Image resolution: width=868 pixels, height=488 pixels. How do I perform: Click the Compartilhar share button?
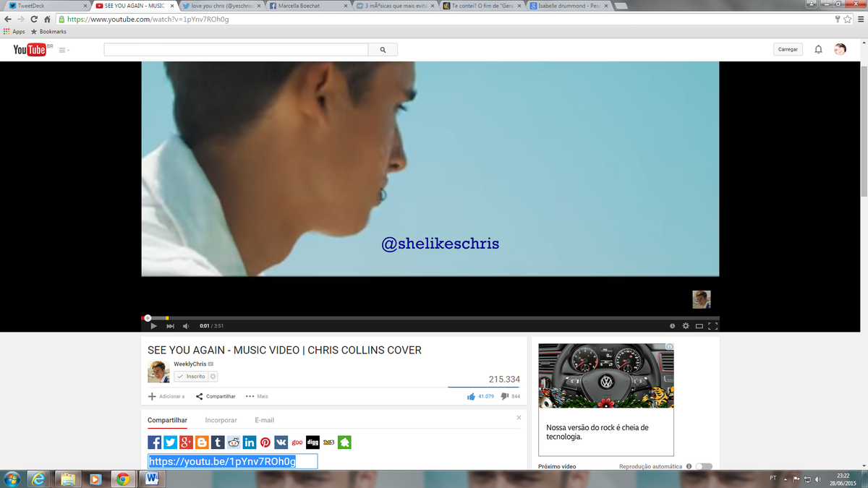(x=216, y=396)
